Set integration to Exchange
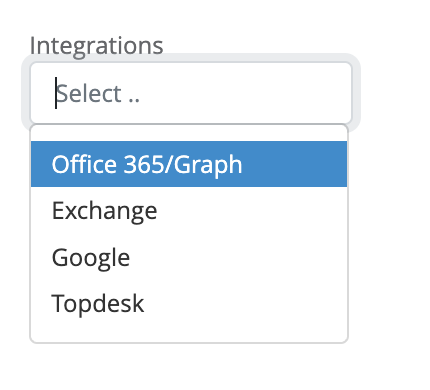This screenshot has height=390, width=430. [189, 210]
